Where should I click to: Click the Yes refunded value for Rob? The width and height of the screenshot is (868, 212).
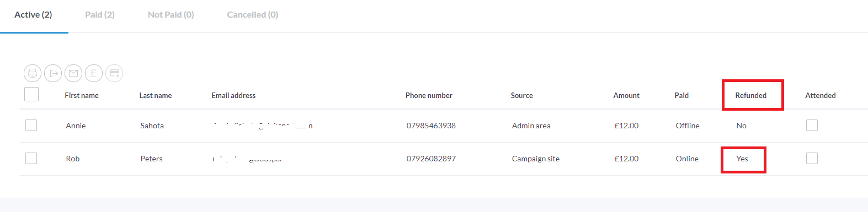click(x=742, y=159)
